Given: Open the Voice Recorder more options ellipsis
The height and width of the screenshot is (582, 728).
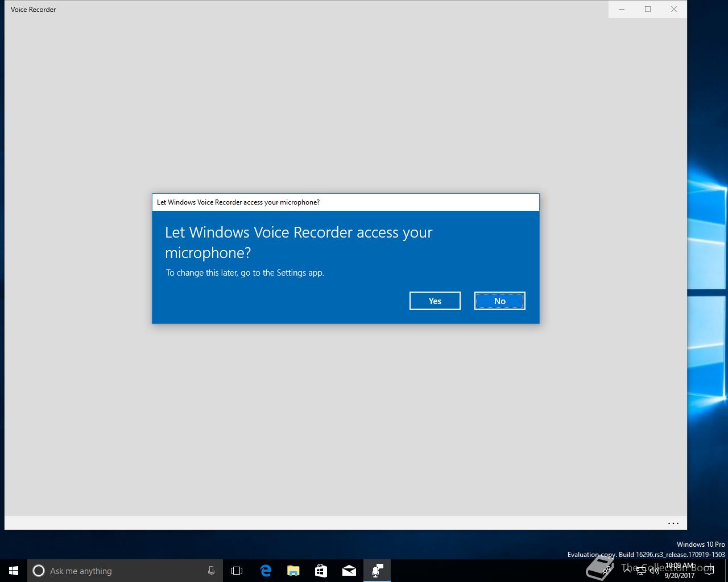Looking at the screenshot, I should click(x=673, y=523).
